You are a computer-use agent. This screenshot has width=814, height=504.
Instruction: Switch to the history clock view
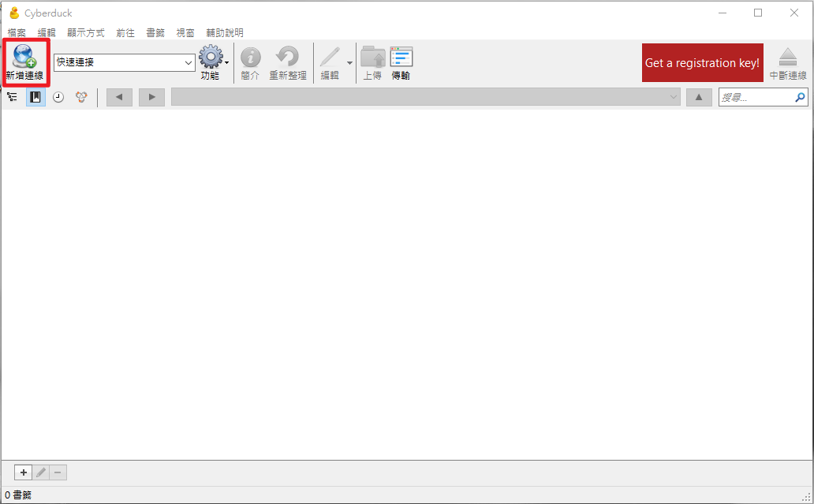(58, 97)
